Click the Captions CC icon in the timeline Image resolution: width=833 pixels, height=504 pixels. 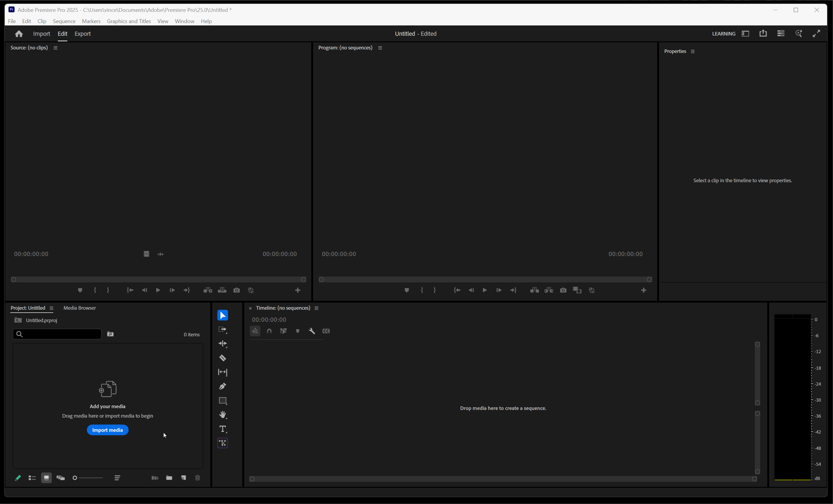point(326,331)
